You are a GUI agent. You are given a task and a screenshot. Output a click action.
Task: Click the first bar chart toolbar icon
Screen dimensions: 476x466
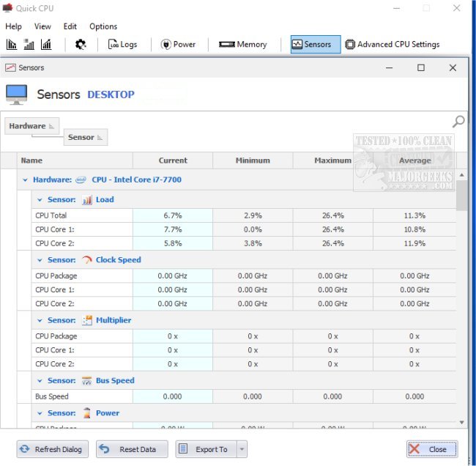(x=12, y=45)
